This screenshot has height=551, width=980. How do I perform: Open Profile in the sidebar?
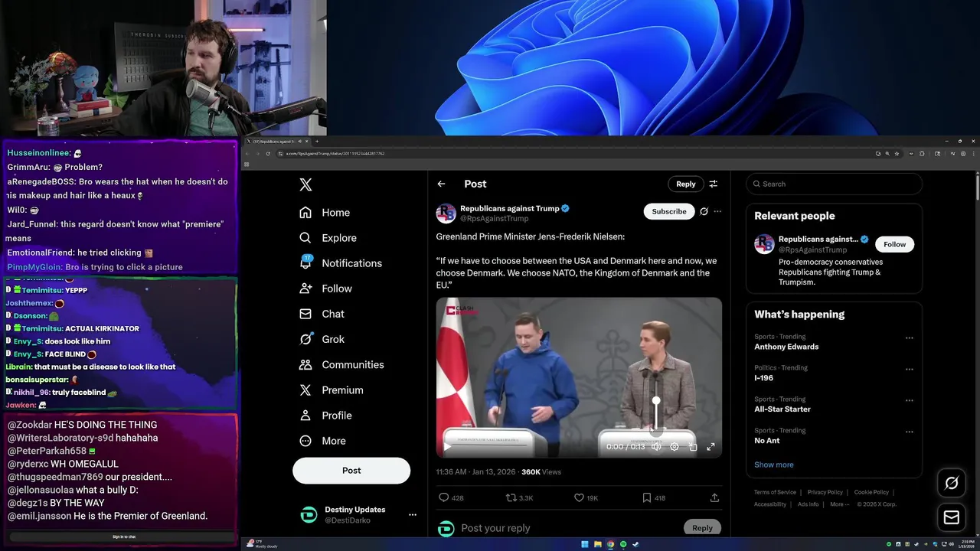(x=325, y=416)
